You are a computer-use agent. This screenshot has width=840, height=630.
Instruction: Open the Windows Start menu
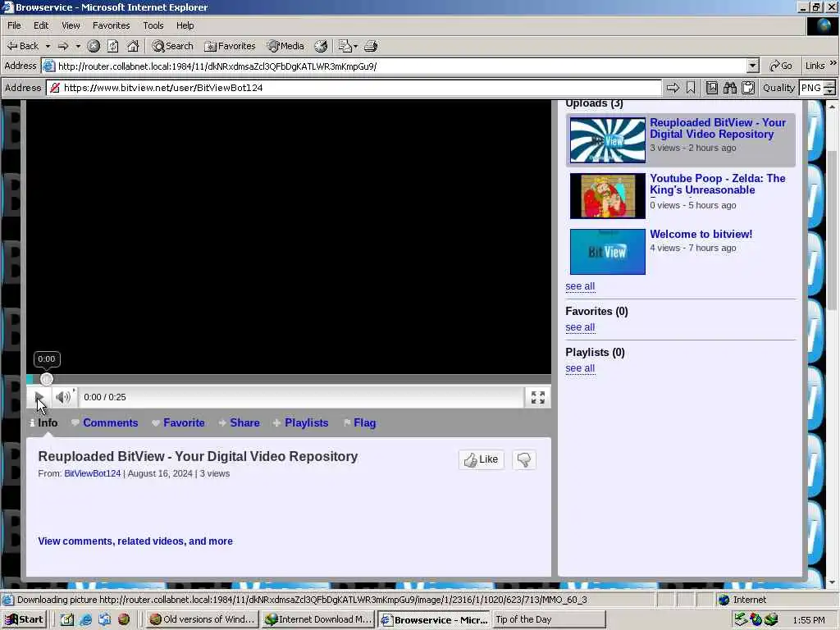click(x=24, y=619)
